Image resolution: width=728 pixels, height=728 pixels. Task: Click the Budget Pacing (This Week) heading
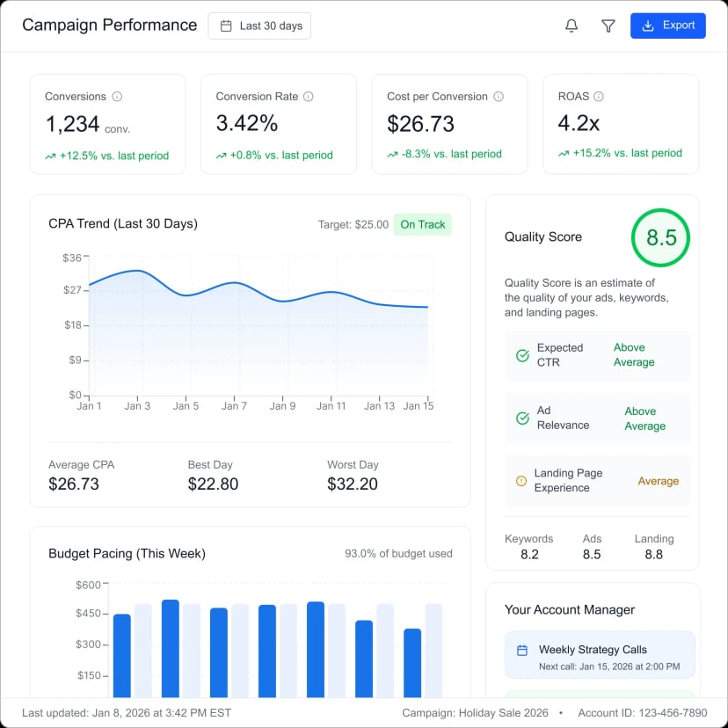[127, 554]
